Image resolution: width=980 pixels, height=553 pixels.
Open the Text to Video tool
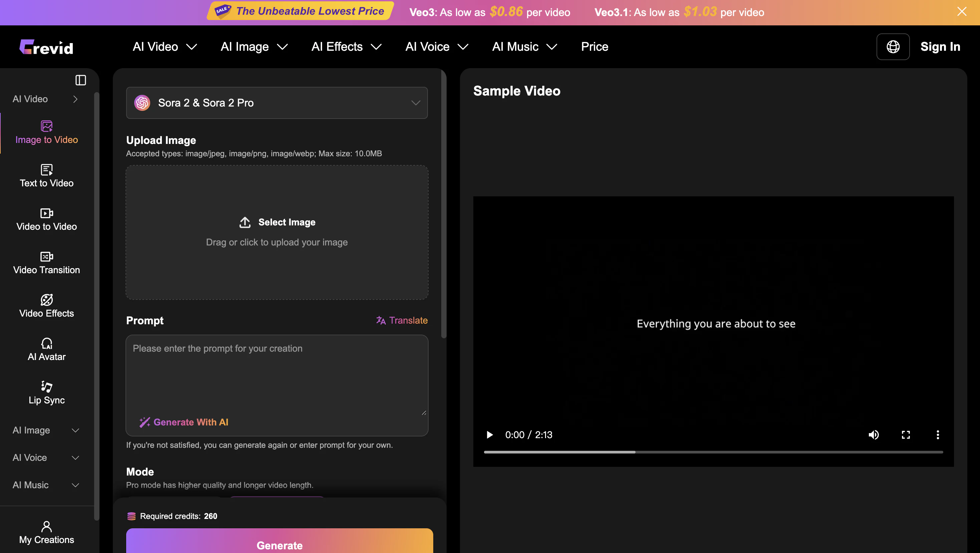46,176
